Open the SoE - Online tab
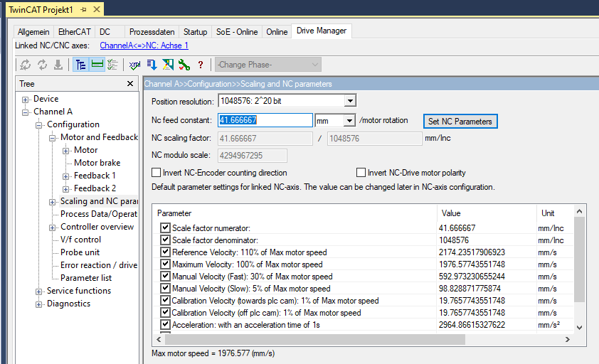 click(x=237, y=32)
